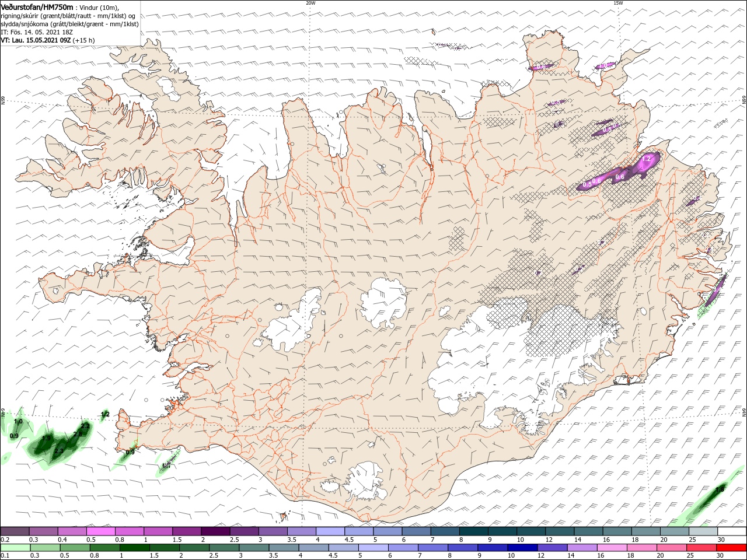Click the Veðurstofan/HM750m map title
The width and height of the screenshot is (747, 560).
(37, 6)
